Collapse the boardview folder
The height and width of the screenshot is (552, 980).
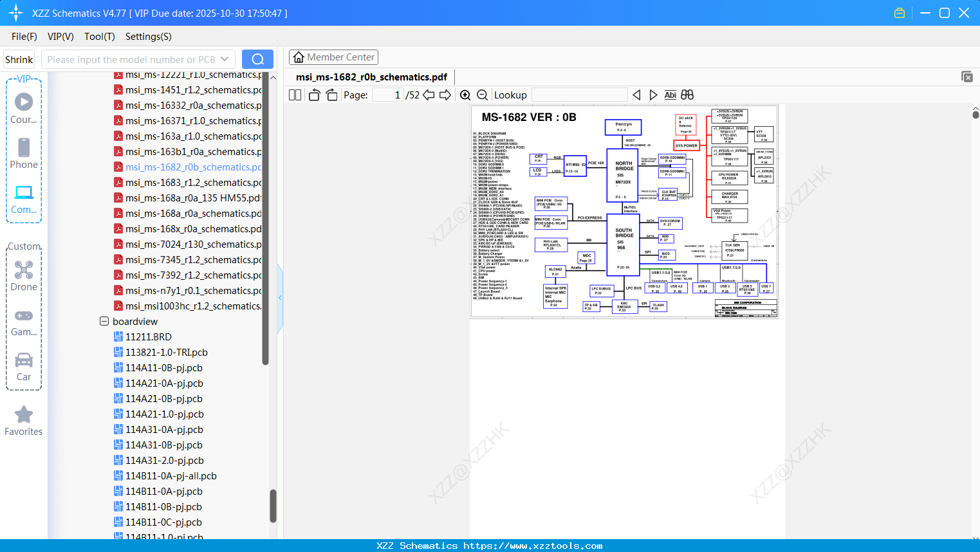[104, 321]
